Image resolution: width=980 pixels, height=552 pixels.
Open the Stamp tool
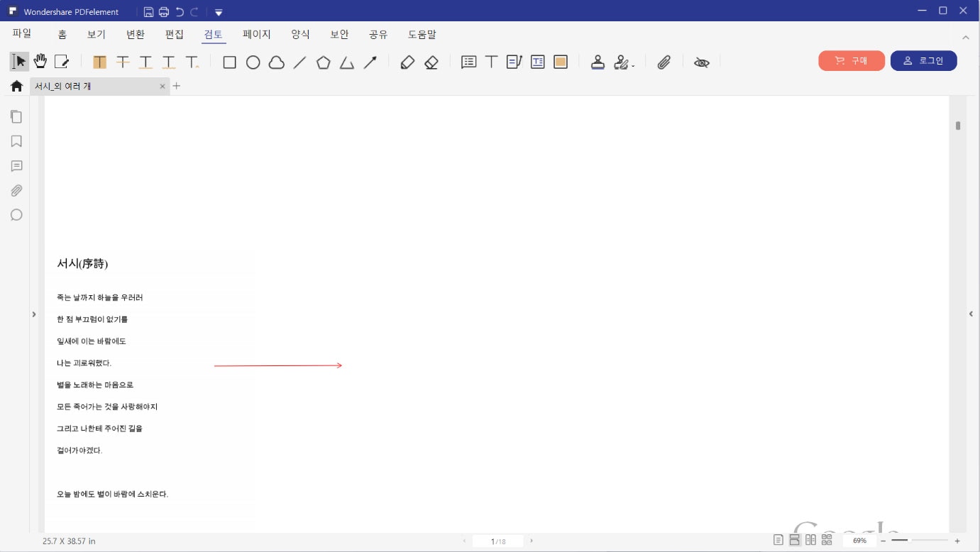(598, 62)
